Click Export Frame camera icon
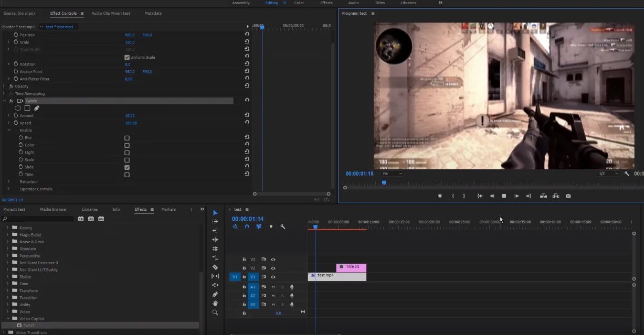This screenshot has width=644, height=335. [x=568, y=196]
